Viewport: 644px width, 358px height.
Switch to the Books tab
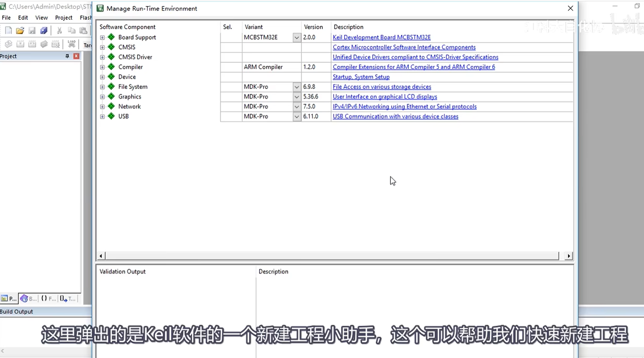(28, 298)
